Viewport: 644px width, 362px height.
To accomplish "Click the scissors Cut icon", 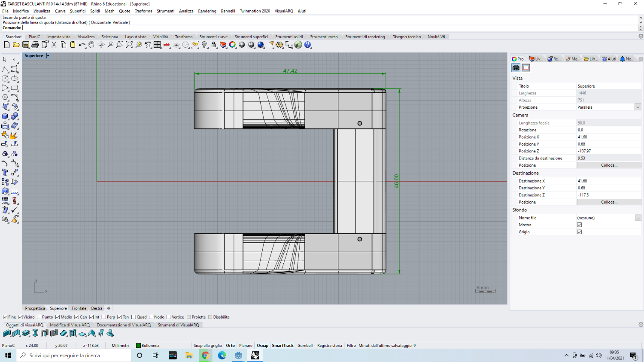I will pos(54,45).
